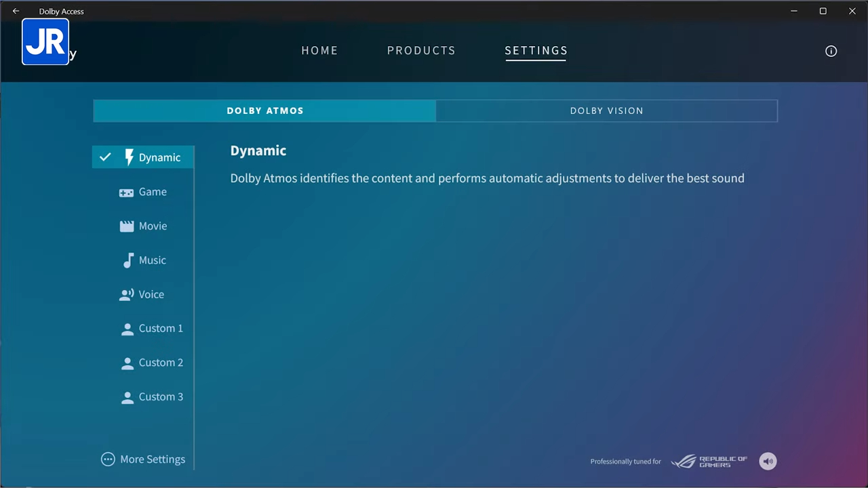868x488 pixels.
Task: Click the Dolby Atmos description sentence
Action: (x=488, y=178)
